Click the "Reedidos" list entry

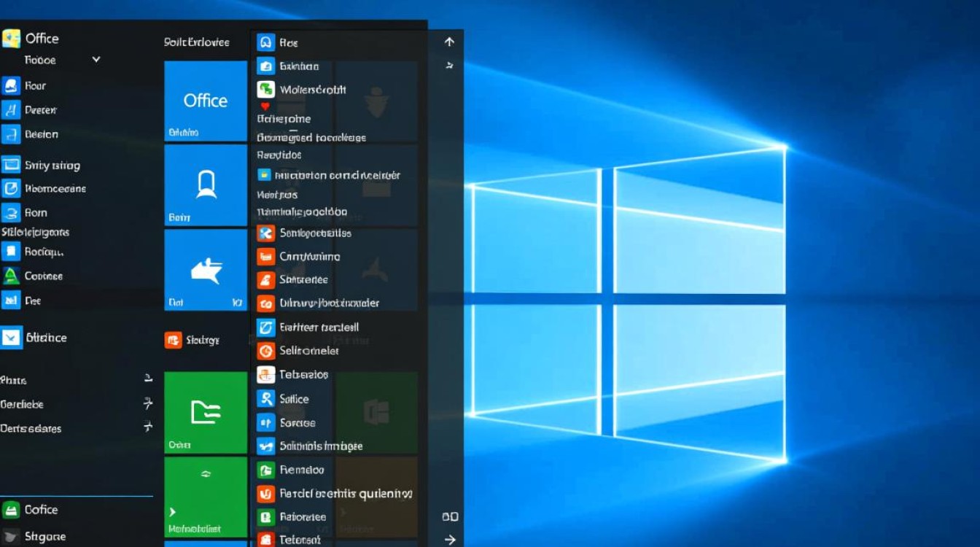[x=279, y=155]
